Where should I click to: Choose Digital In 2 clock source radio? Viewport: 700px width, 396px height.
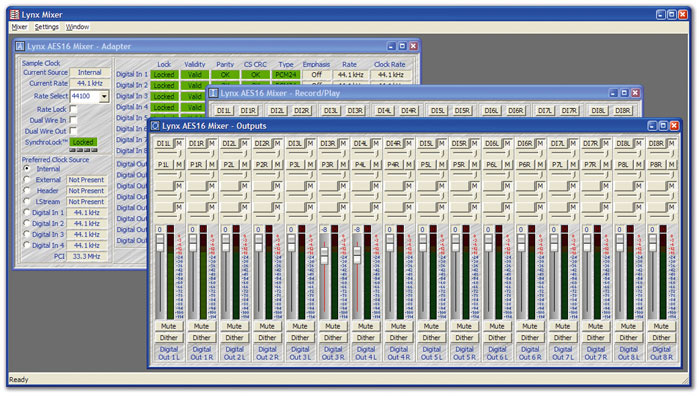click(27, 223)
